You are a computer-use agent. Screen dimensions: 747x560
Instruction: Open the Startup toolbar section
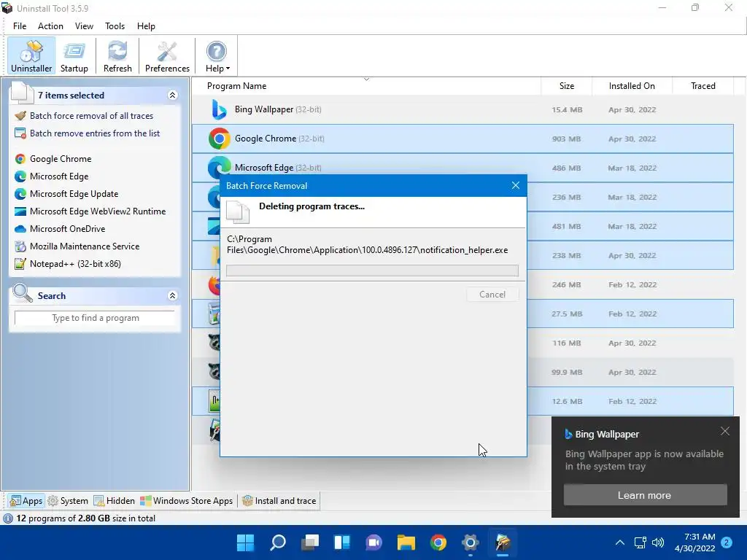tap(74, 56)
